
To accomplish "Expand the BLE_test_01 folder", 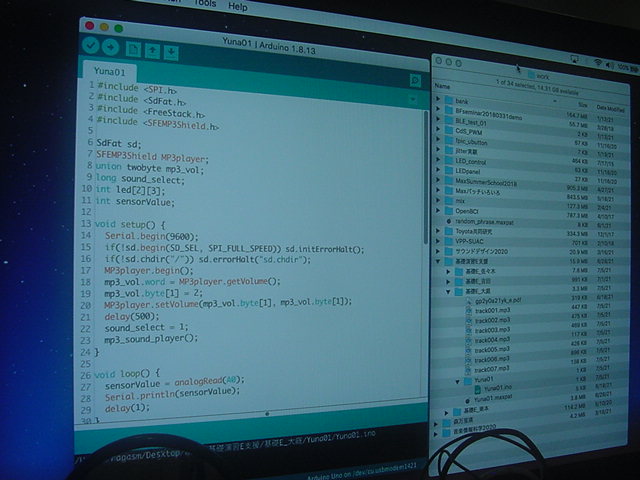I will click(438, 119).
